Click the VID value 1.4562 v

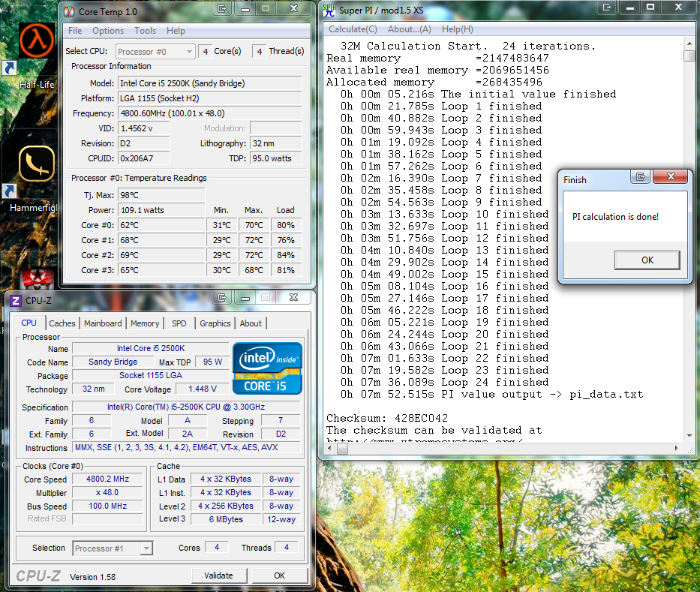click(144, 128)
